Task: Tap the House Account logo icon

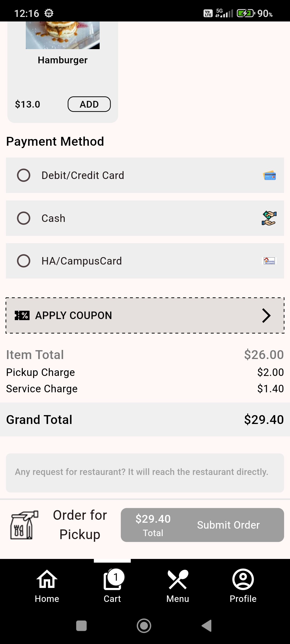Action: pyautogui.click(x=269, y=261)
